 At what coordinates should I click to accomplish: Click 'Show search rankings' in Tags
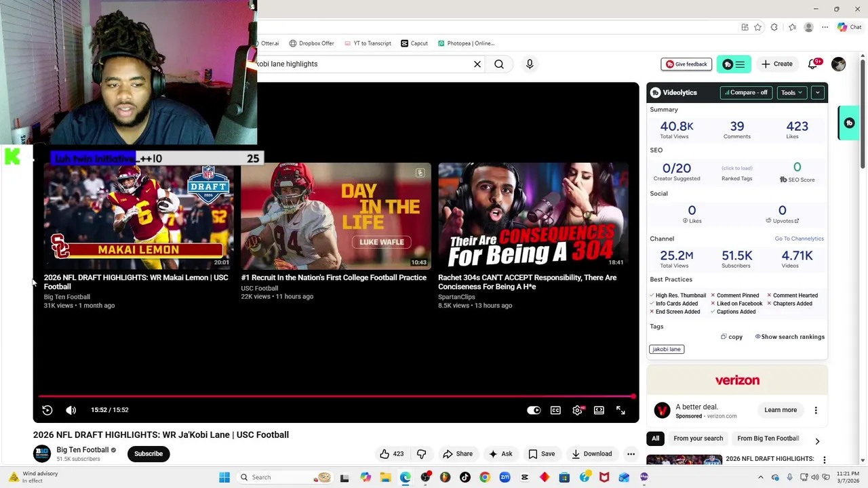[789, 337]
